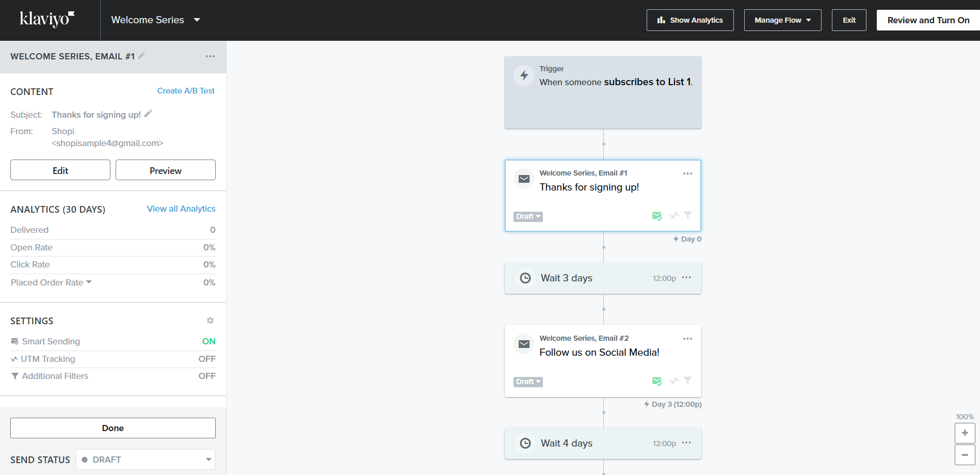
Task: Edit subject line using pencil icon
Action: (148, 114)
